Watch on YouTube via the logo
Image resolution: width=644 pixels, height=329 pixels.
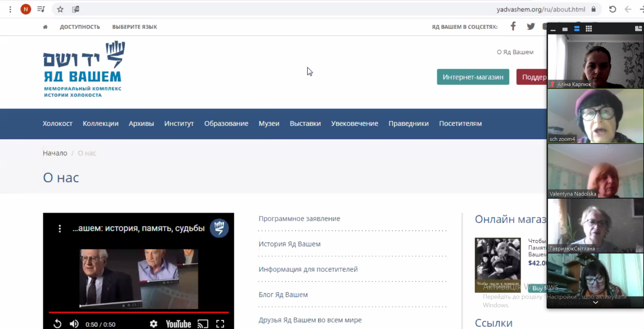[178, 324]
